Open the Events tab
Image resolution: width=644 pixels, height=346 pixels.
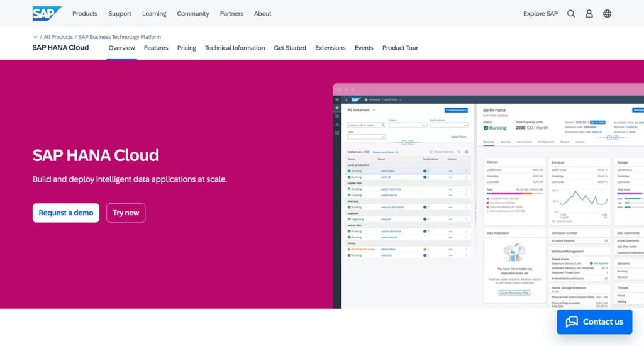coord(364,48)
